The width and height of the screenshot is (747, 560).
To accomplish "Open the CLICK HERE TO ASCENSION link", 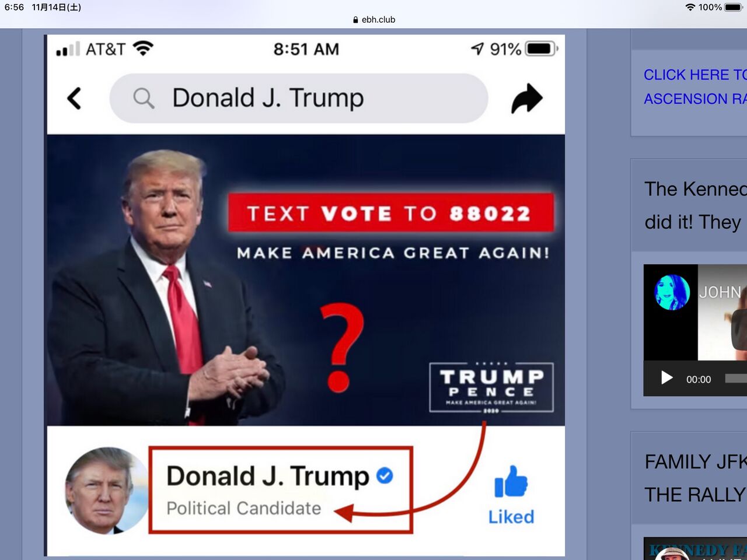I will point(695,87).
